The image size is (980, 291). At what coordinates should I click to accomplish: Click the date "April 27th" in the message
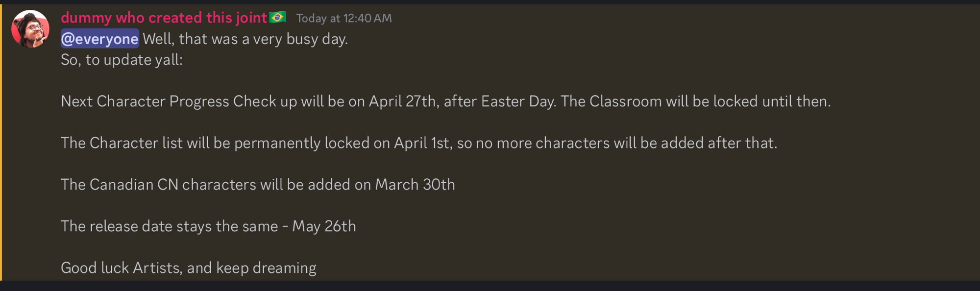(x=402, y=101)
